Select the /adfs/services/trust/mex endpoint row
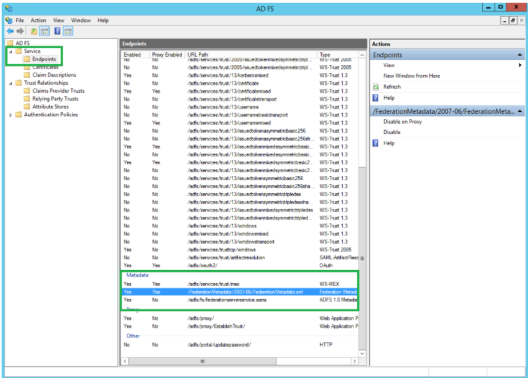This screenshot has height=378, width=532. pyautogui.click(x=240, y=284)
